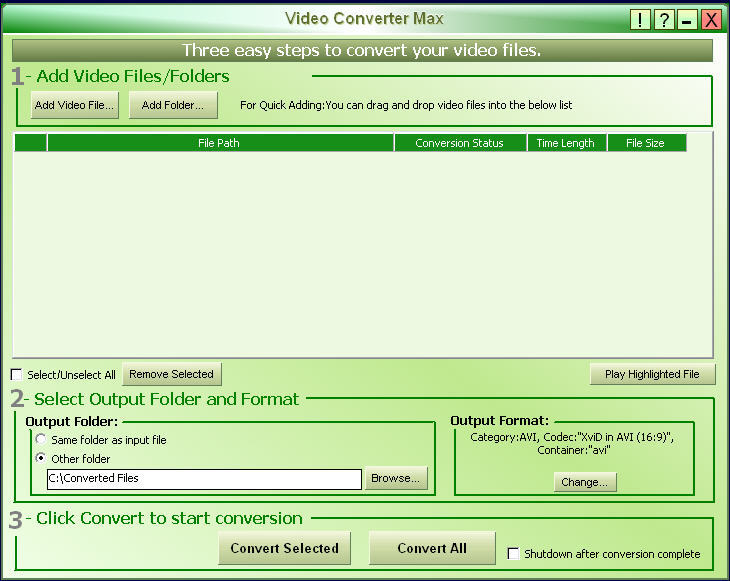Click the Convert All button

click(432, 548)
